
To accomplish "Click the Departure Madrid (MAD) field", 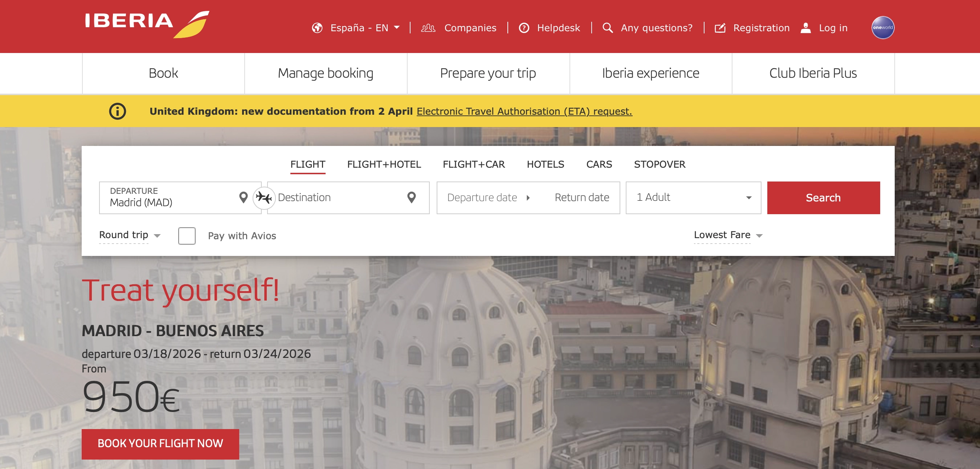I will 180,198.
